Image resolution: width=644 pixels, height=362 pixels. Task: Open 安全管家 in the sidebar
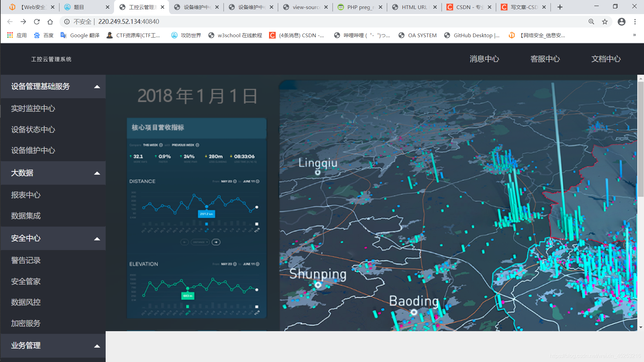[x=25, y=282]
